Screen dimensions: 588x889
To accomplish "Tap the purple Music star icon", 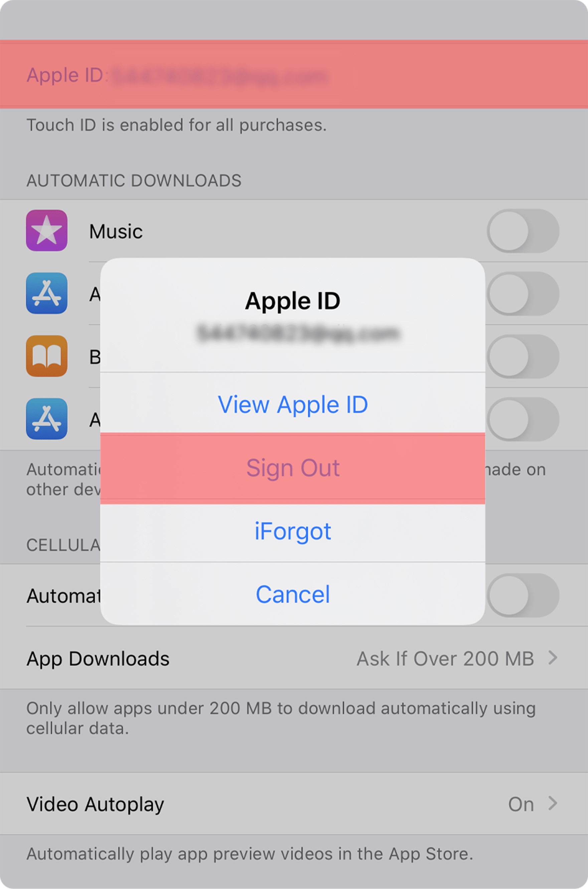I will tap(46, 230).
